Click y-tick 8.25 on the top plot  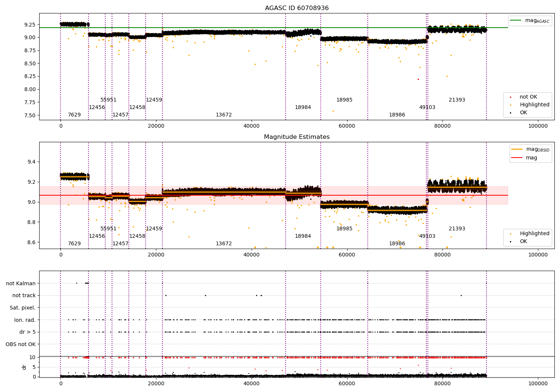point(30,76)
